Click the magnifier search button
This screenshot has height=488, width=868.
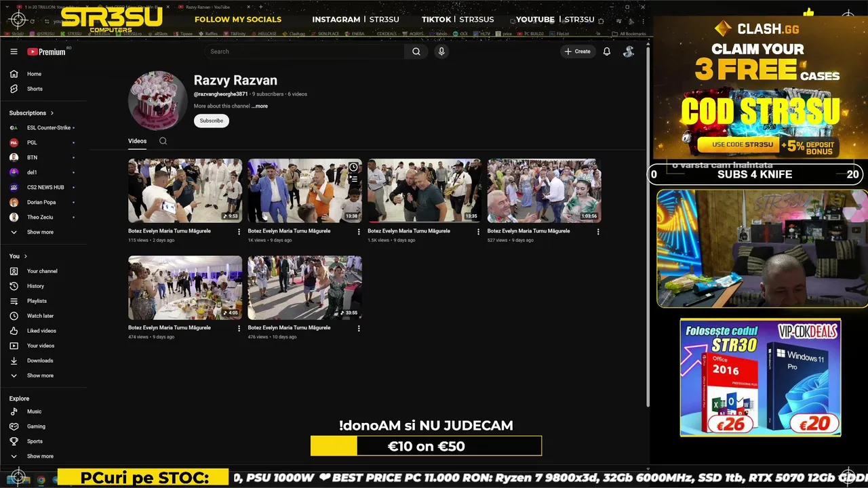point(416,52)
